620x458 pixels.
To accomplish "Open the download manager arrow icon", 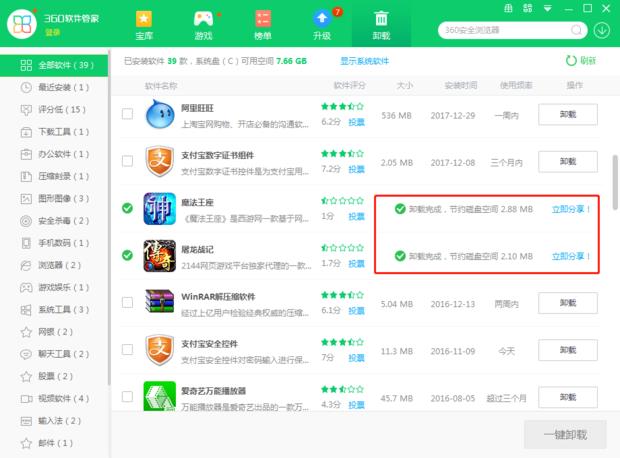I will point(602,30).
